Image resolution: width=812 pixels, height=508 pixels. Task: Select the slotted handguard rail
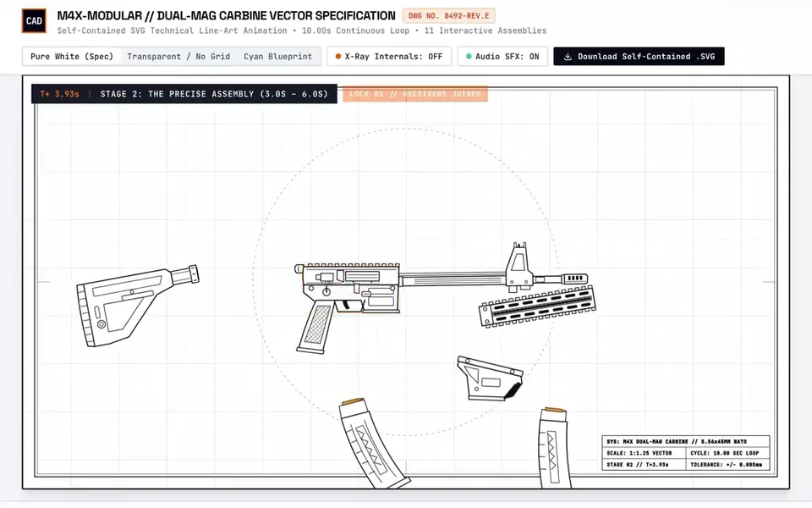tap(538, 306)
